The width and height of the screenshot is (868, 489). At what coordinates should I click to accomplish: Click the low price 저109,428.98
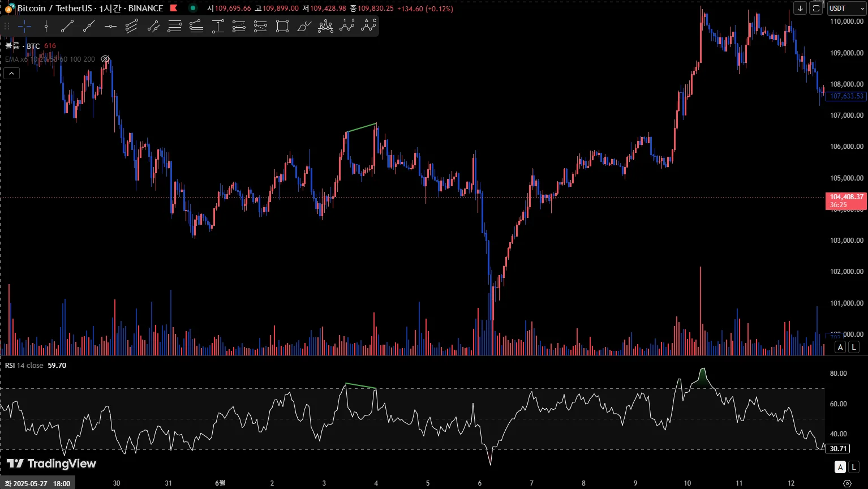324,8
